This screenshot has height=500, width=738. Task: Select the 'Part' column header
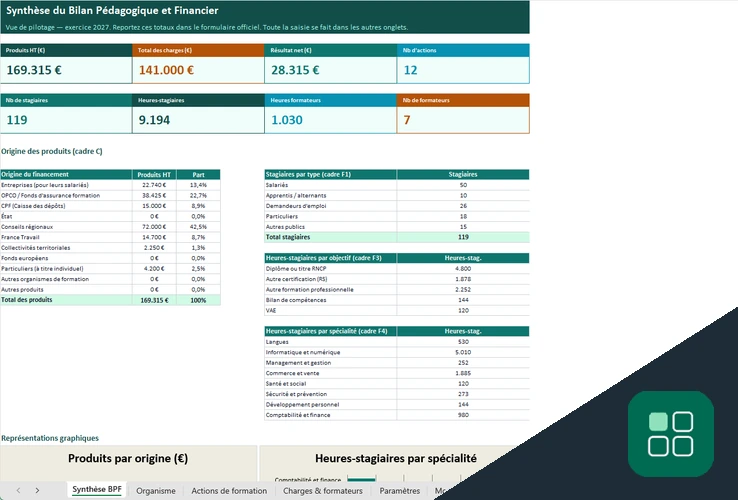(x=198, y=175)
